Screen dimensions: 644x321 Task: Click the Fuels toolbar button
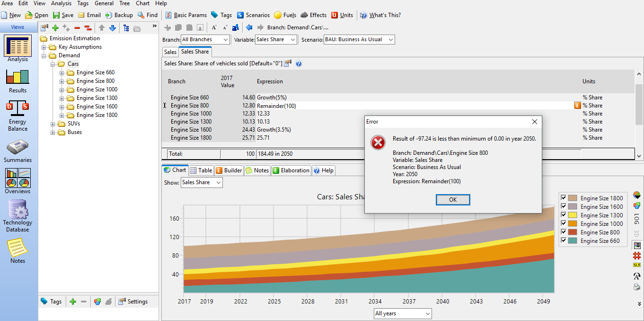tap(285, 15)
